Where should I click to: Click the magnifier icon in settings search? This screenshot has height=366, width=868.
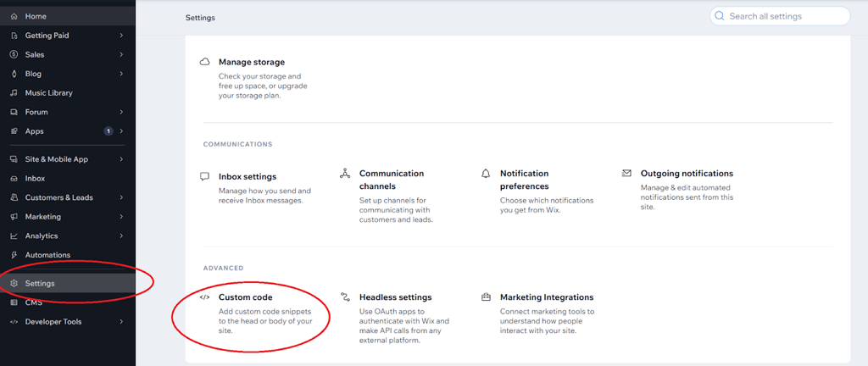coord(720,16)
